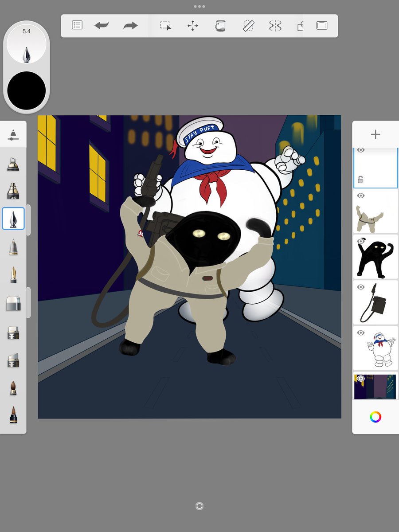Hide the Stay Puft marshmallow layer

point(361,332)
